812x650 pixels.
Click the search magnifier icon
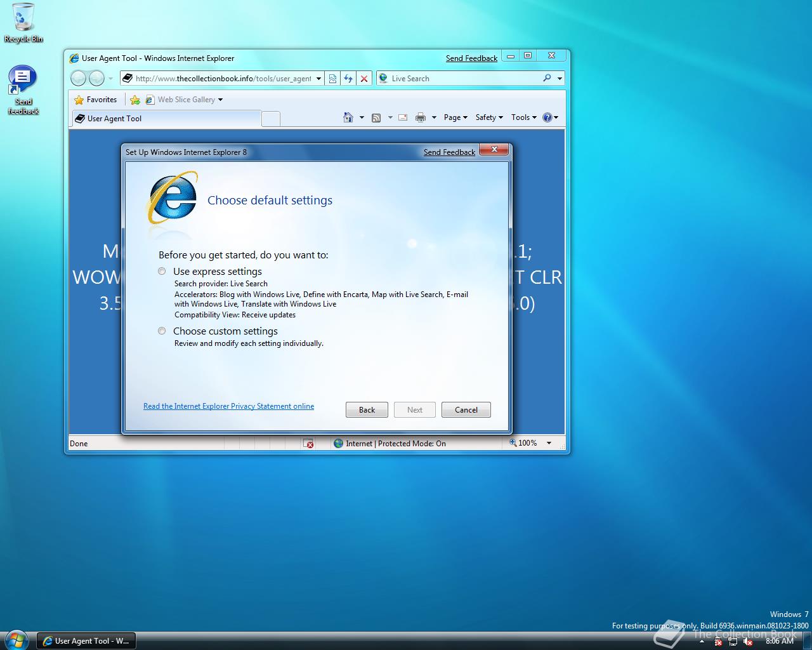[547, 78]
